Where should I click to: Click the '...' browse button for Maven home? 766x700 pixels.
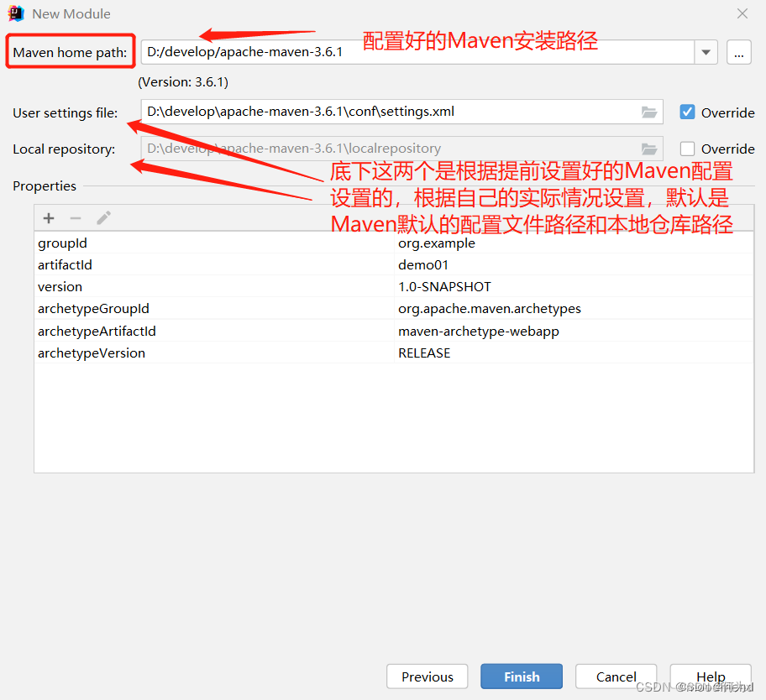(738, 52)
